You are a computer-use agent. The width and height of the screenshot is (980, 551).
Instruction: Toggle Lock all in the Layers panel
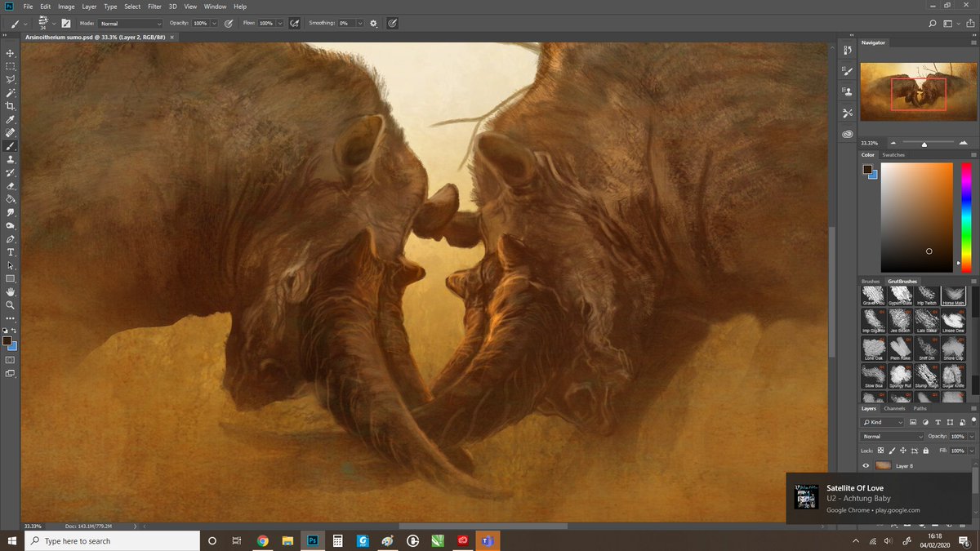(x=924, y=451)
